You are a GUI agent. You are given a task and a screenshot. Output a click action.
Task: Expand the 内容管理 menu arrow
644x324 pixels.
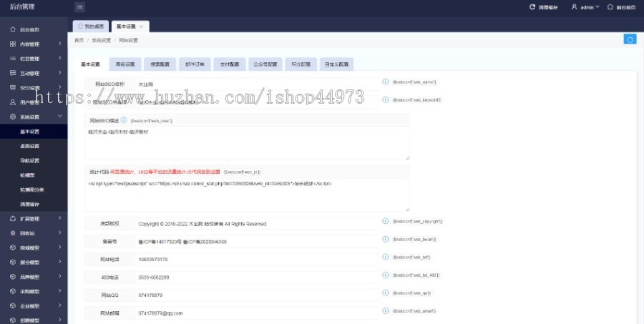[59, 44]
